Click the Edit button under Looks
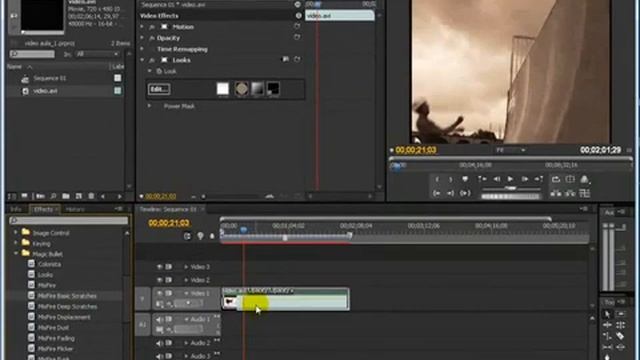Screen dimensions: 640x360 tap(159, 89)
